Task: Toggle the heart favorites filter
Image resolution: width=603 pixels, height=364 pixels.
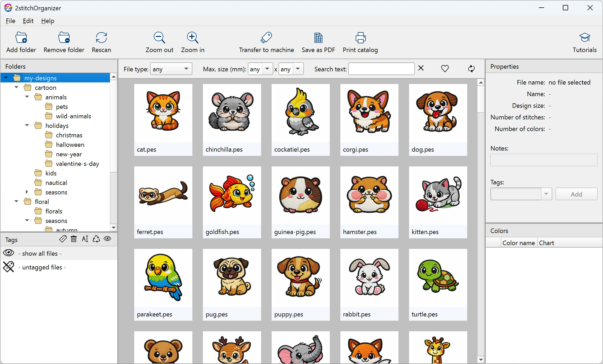Action: pos(445,69)
